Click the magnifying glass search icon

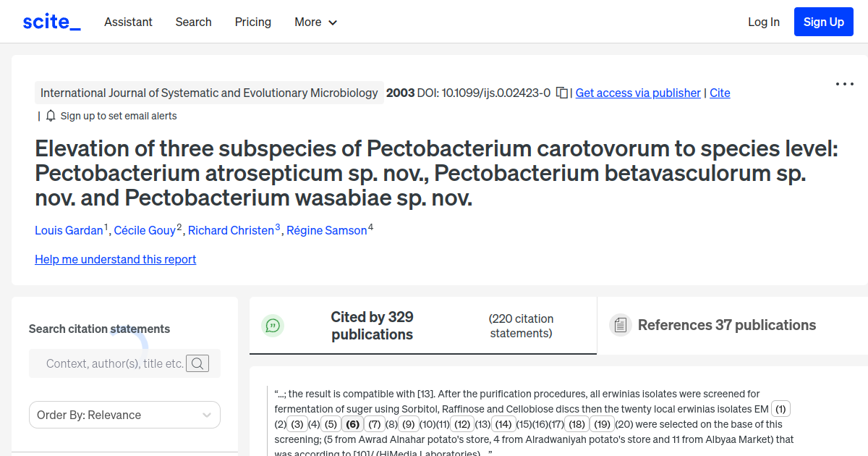click(x=197, y=363)
